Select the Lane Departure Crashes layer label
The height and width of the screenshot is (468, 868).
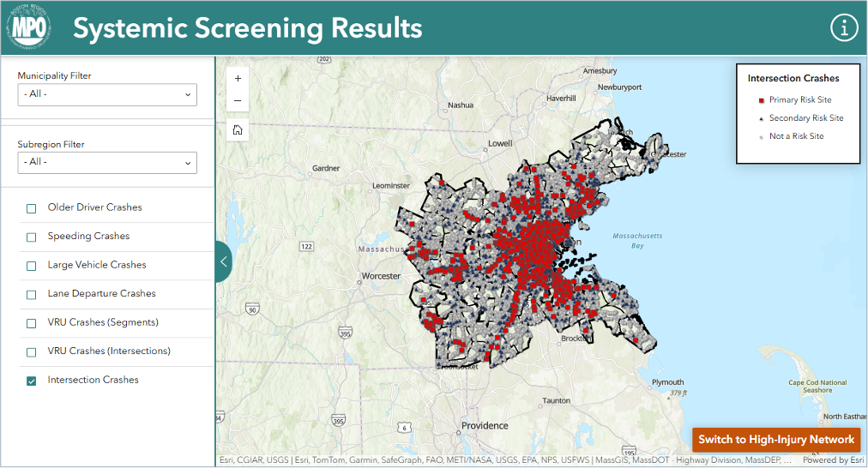[101, 294]
